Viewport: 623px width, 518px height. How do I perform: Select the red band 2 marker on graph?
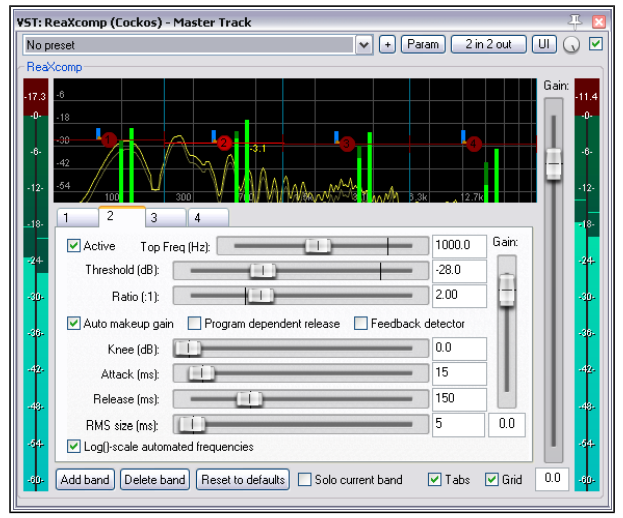coord(224,143)
